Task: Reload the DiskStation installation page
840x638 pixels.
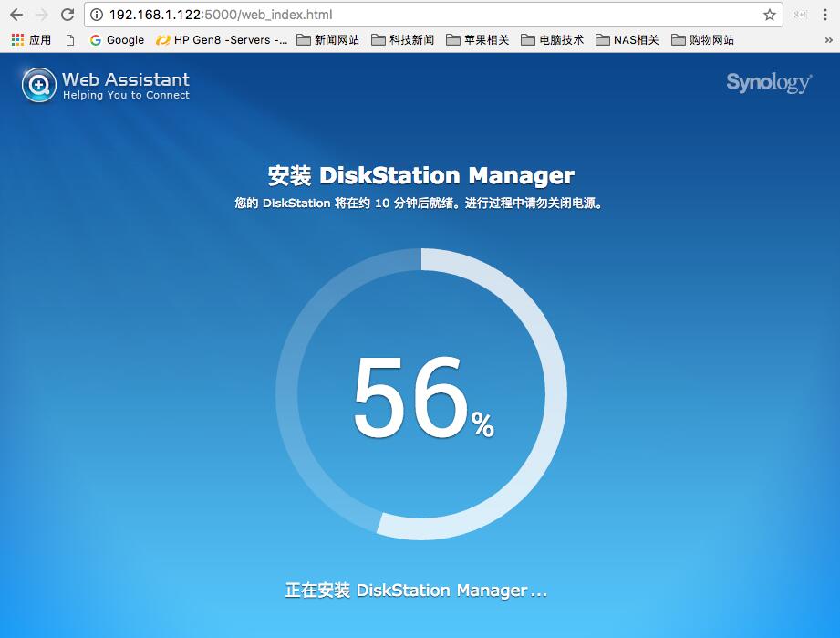Action: (x=67, y=15)
